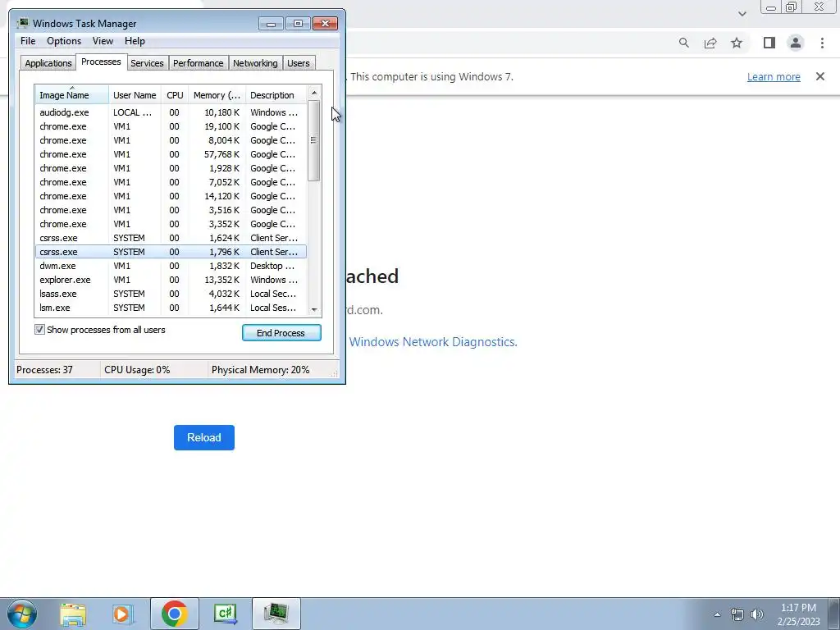Expand Chrome tab search chevron
Screen dimensions: 840x630
(x=742, y=13)
